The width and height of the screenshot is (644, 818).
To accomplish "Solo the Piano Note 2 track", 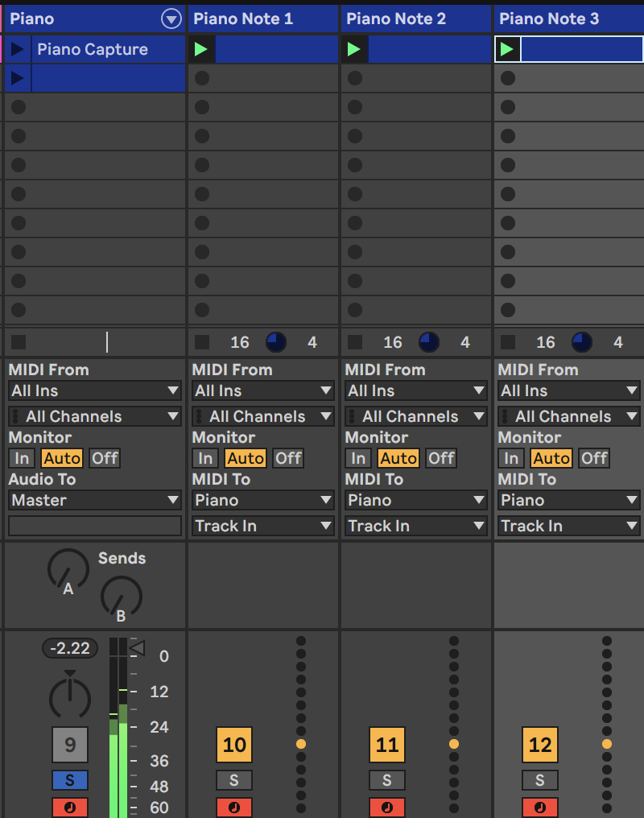I will (387, 780).
